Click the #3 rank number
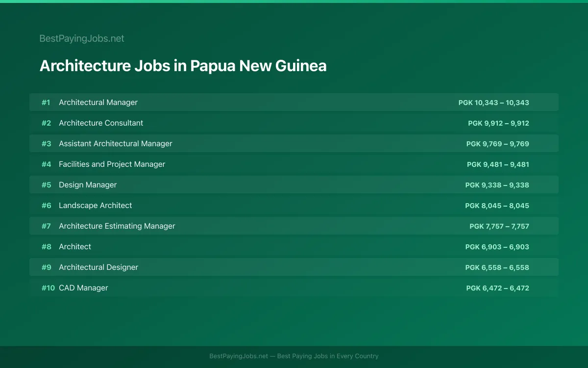The width and height of the screenshot is (588, 368). point(46,144)
